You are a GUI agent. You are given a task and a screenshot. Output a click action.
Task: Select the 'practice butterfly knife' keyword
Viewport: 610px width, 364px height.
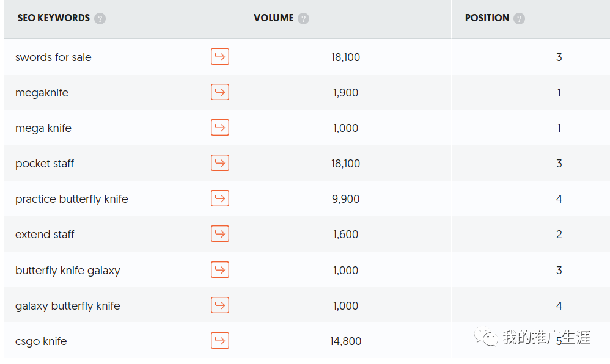tap(72, 199)
